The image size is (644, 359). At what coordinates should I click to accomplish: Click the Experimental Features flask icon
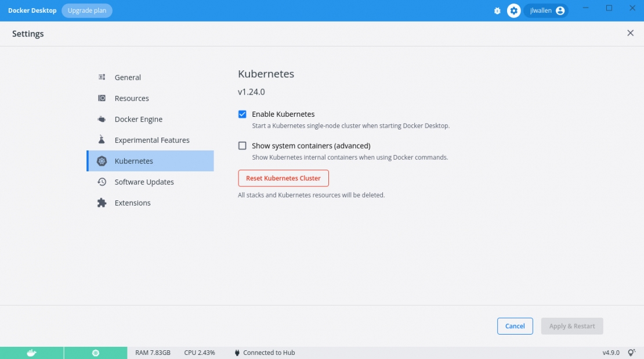102,139
